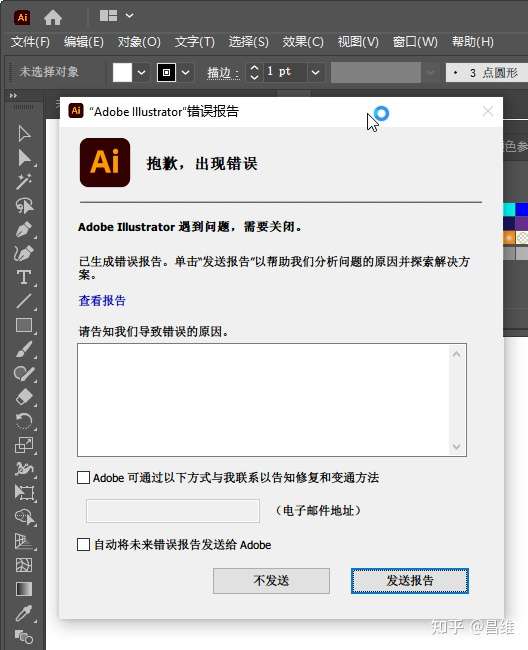Open the 文件(F) menu
Image resolution: width=528 pixels, height=650 pixels.
(30, 42)
